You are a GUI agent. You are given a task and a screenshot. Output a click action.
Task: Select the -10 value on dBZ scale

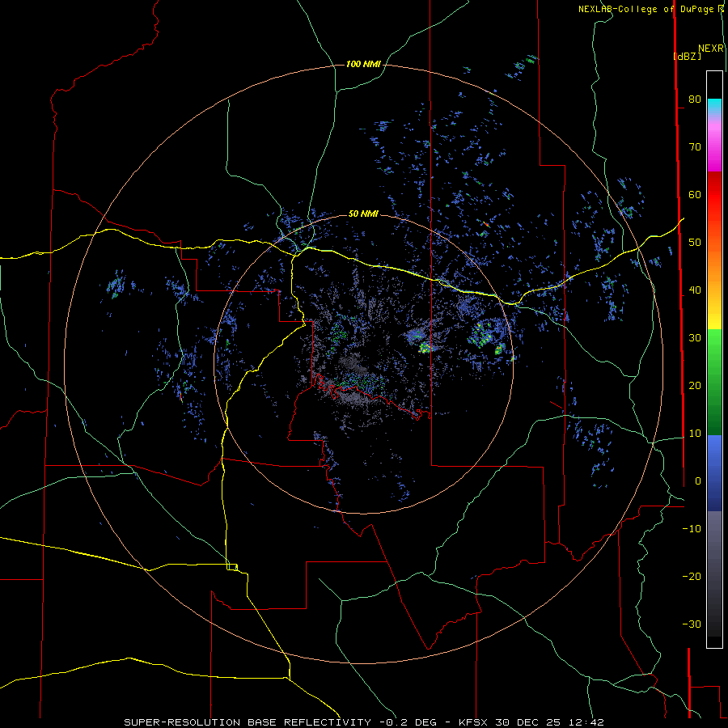tap(692, 529)
